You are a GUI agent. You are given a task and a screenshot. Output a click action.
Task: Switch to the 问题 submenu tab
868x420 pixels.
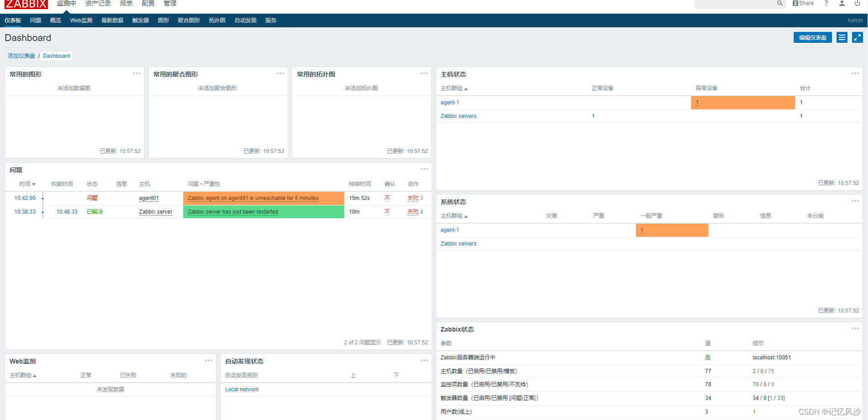(x=36, y=20)
